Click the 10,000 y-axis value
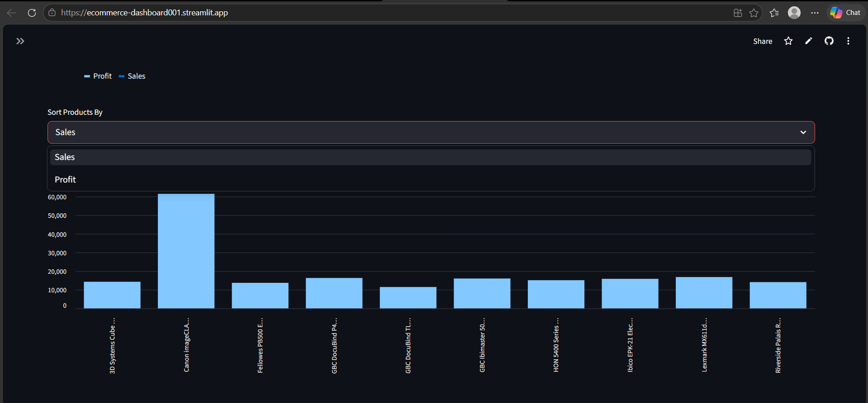Image resolution: width=868 pixels, height=403 pixels. click(x=57, y=290)
